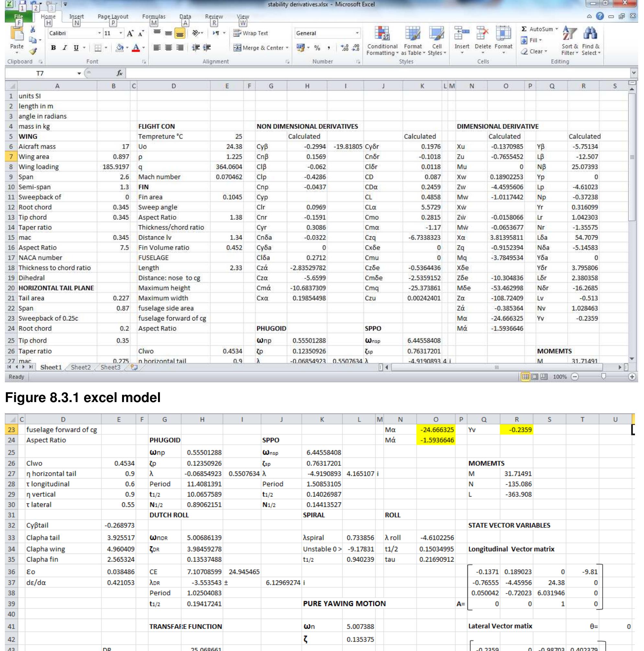Image resolution: width=644 pixels, height=651 pixels.
Task: Expand the Merge & Center dropdown arrow
Action: (287, 48)
